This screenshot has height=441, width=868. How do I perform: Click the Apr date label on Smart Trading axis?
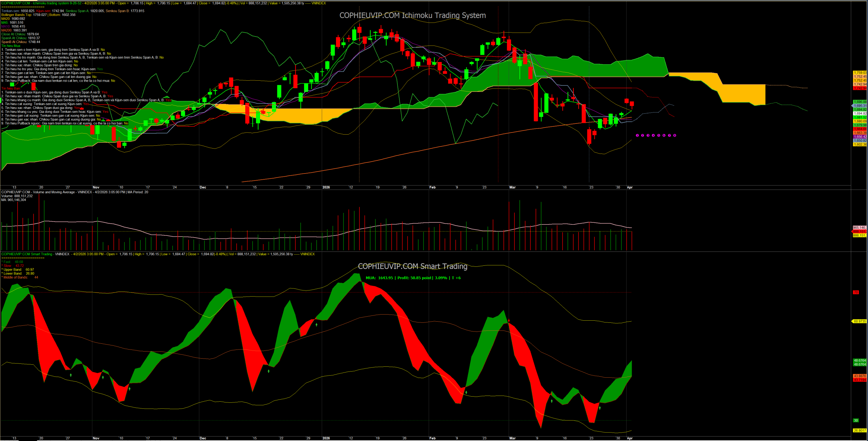coord(630,438)
